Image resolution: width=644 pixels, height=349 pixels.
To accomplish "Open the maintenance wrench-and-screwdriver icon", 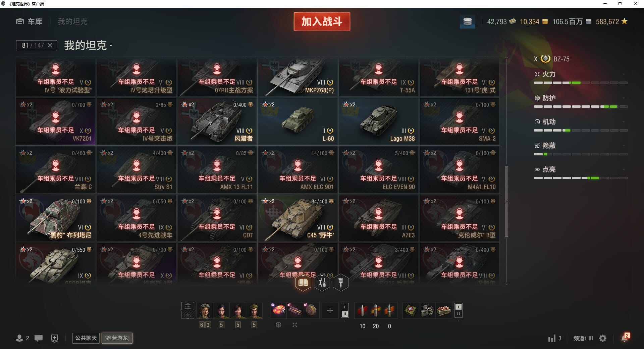I will (322, 283).
